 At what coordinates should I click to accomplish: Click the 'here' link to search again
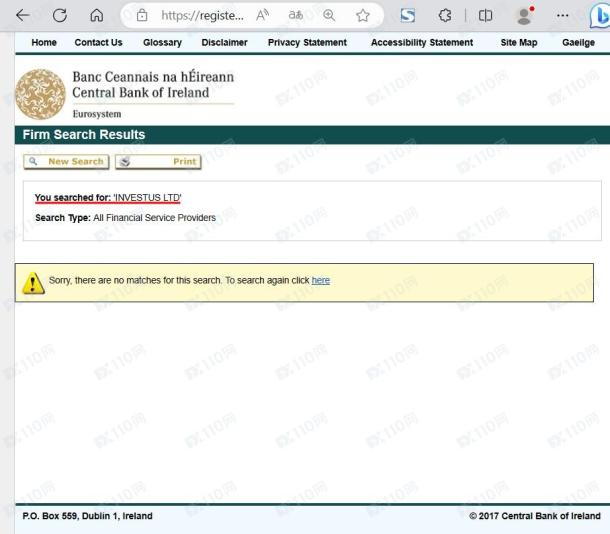[x=321, y=280]
